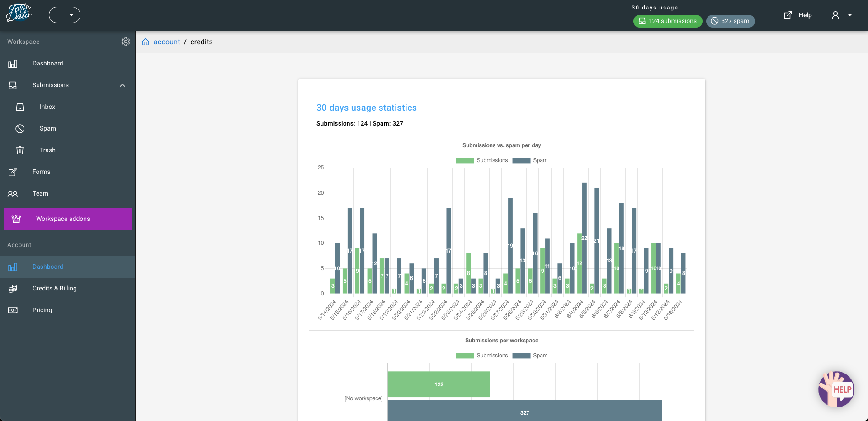The image size is (868, 421).
Task: Click the home icon in breadcrumb
Action: 146,42
